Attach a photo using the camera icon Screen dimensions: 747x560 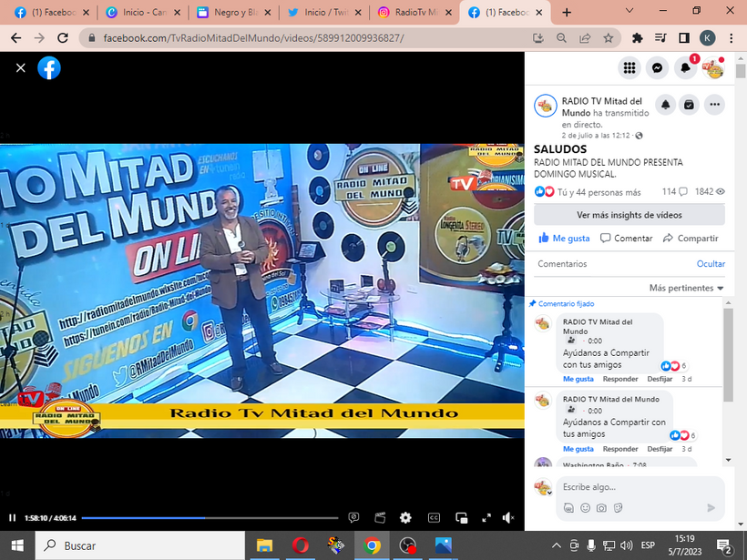601,508
